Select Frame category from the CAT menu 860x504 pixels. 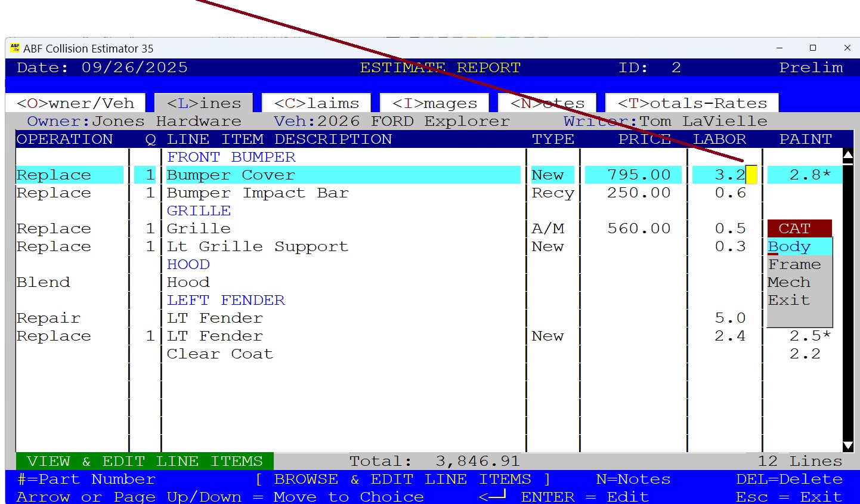794,264
